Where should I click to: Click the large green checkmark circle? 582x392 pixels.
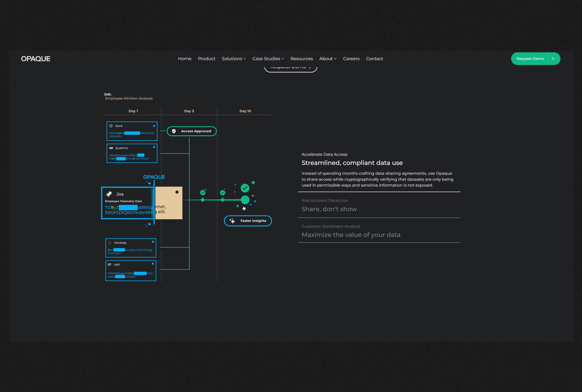coord(245,188)
